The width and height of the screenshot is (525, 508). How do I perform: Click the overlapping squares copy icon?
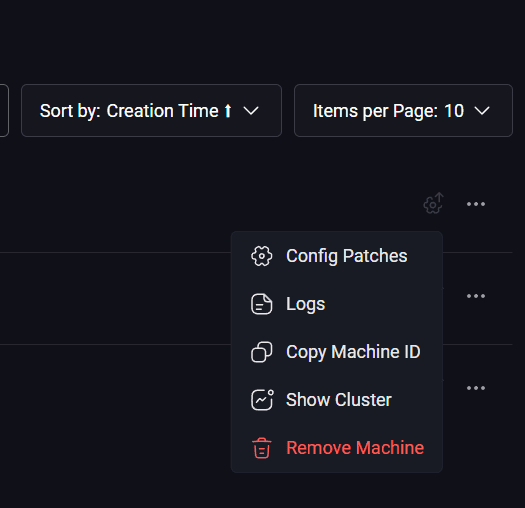click(x=261, y=352)
